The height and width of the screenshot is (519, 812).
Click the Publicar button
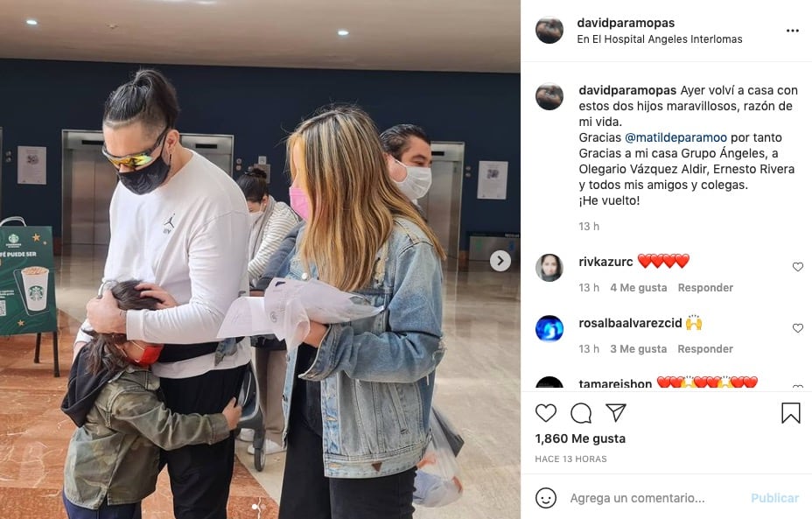774,498
